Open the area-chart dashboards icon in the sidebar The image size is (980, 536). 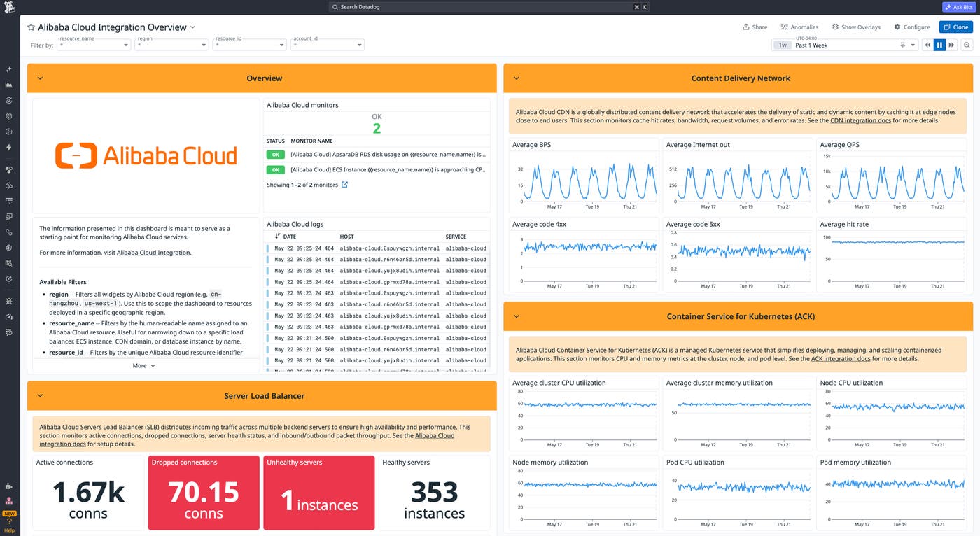9,85
